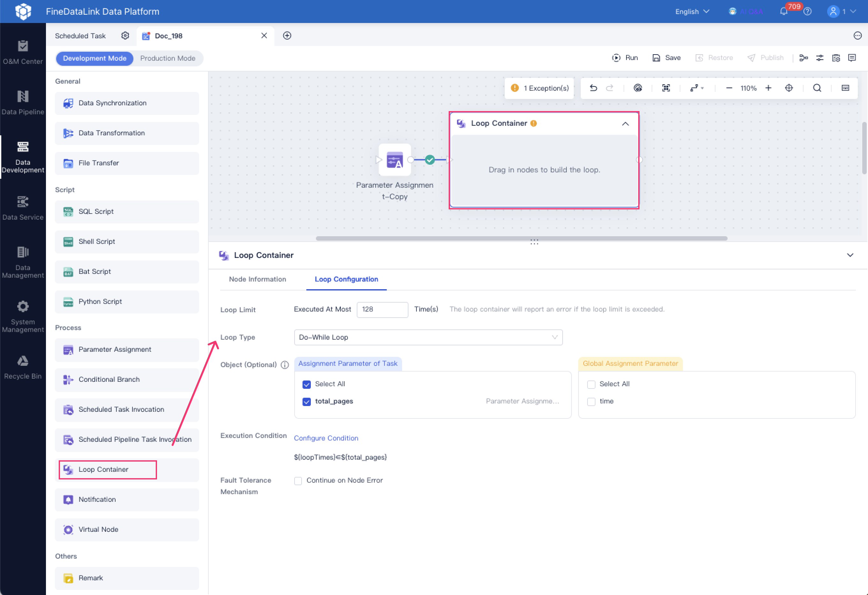
Task: Click the Executed At Most input field
Action: coord(382,309)
